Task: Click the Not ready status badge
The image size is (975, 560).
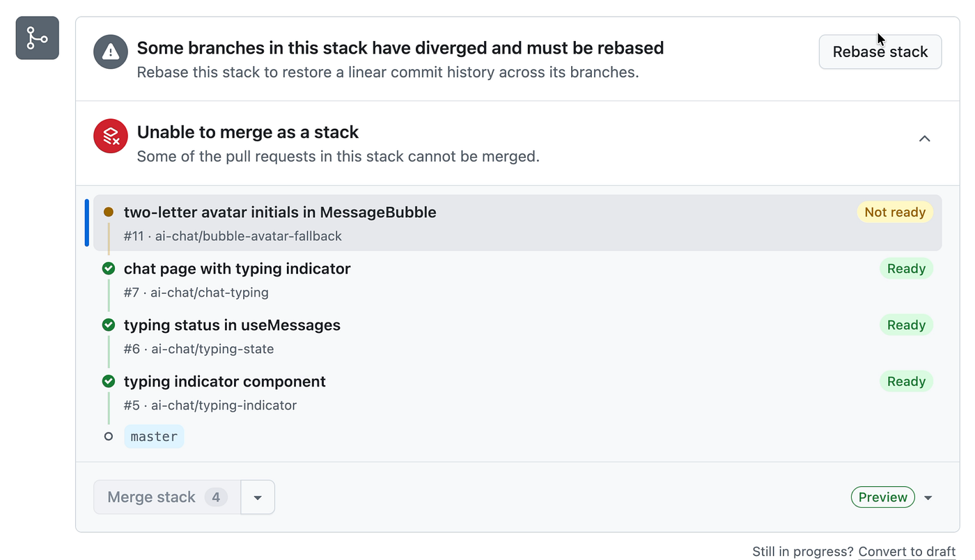Action: (895, 212)
